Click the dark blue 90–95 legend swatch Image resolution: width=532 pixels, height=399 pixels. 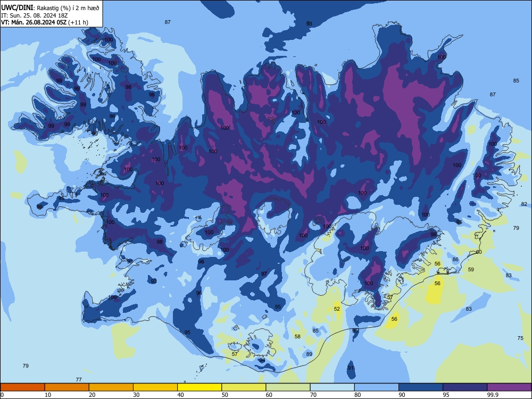pos(421,387)
